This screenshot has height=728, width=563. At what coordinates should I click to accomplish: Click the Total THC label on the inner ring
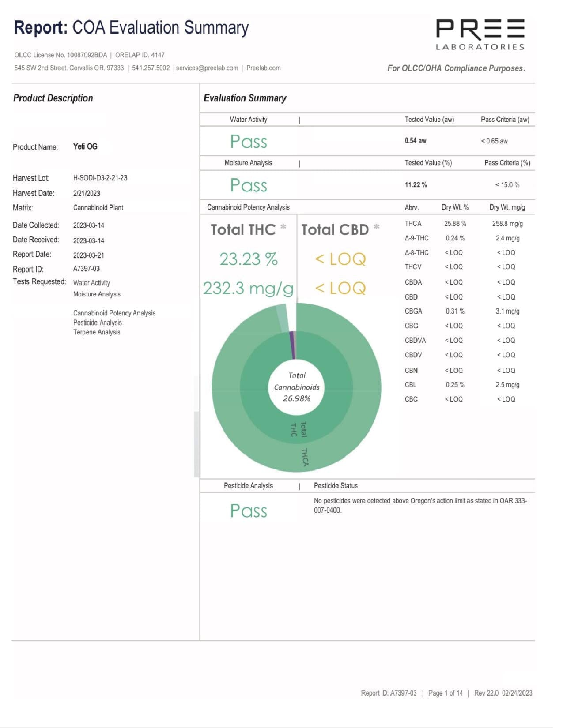299,429
